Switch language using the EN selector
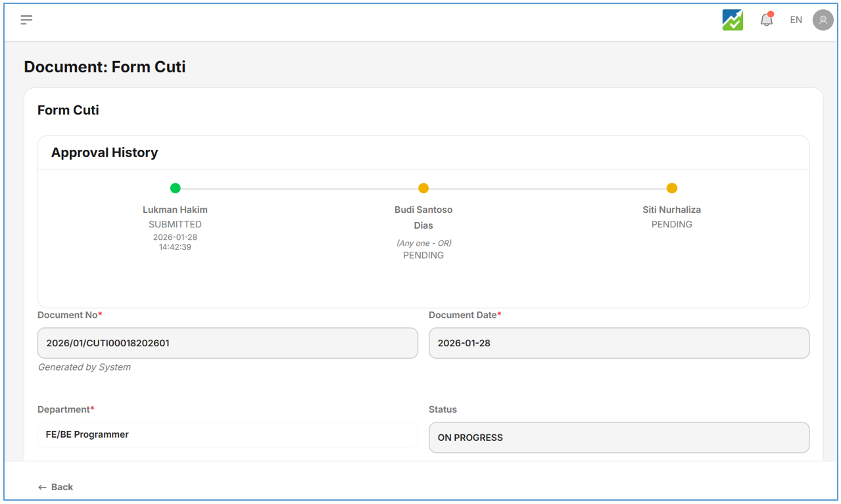Viewport: 841px width, 504px height. pyautogui.click(x=796, y=20)
